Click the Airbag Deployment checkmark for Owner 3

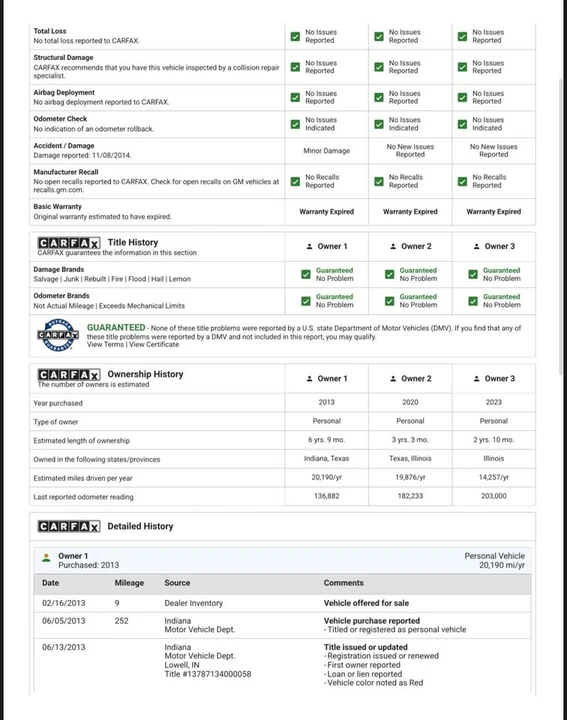tap(462, 97)
